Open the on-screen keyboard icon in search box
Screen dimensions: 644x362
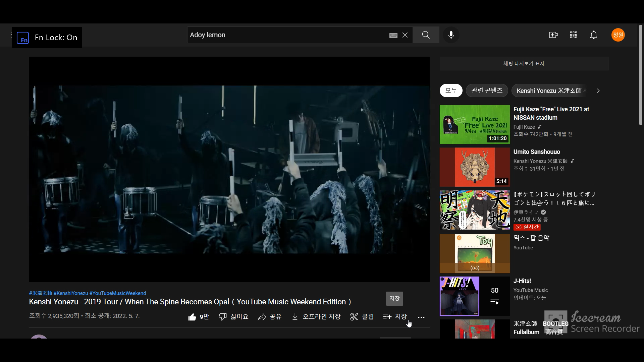(x=393, y=35)
